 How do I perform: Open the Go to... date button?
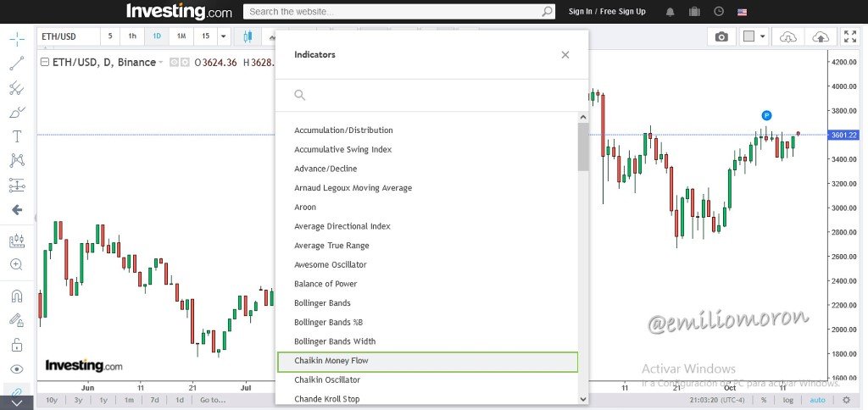coord(213,400)
